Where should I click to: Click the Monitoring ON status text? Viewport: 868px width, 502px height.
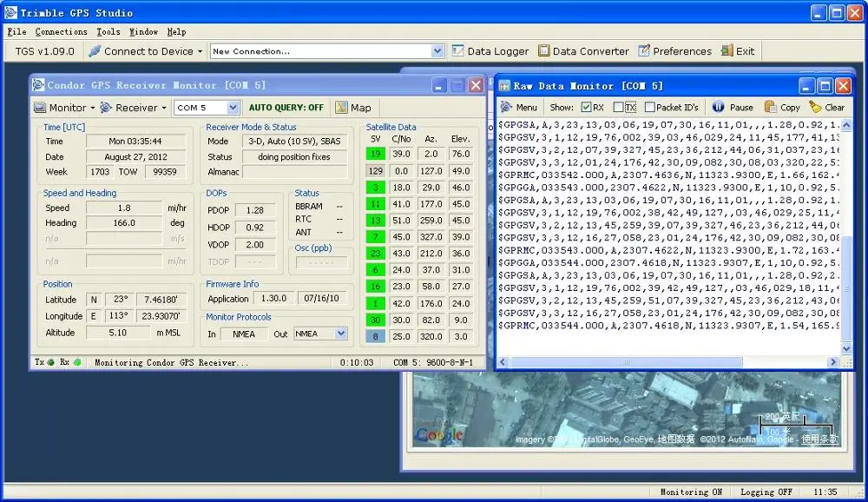pos(691,492)
